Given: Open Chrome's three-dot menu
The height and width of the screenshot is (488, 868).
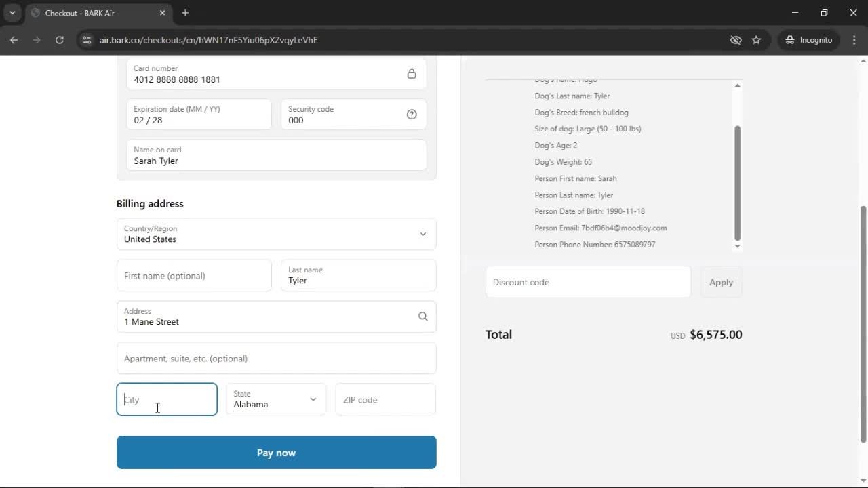Looking at the screenshot, I should coord(854,40).
